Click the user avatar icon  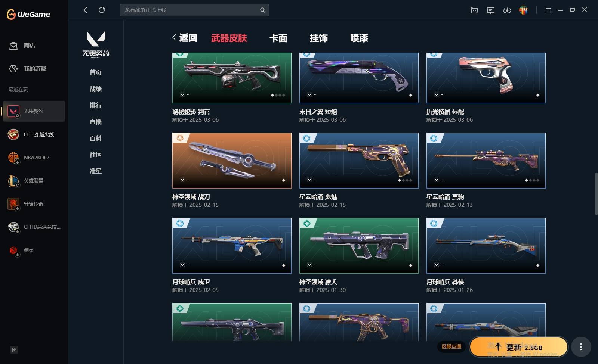pos(524,10)
